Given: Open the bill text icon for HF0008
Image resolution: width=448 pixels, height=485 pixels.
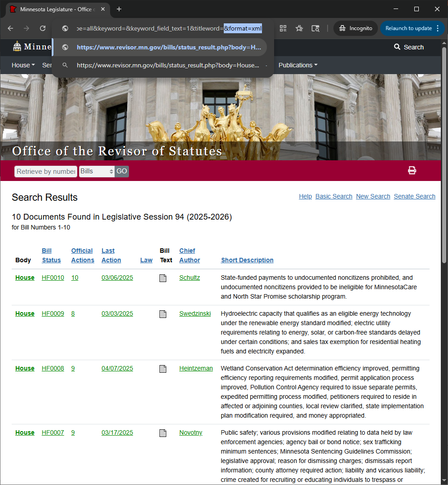Looking at the screenshot, I should coord(163,369).
